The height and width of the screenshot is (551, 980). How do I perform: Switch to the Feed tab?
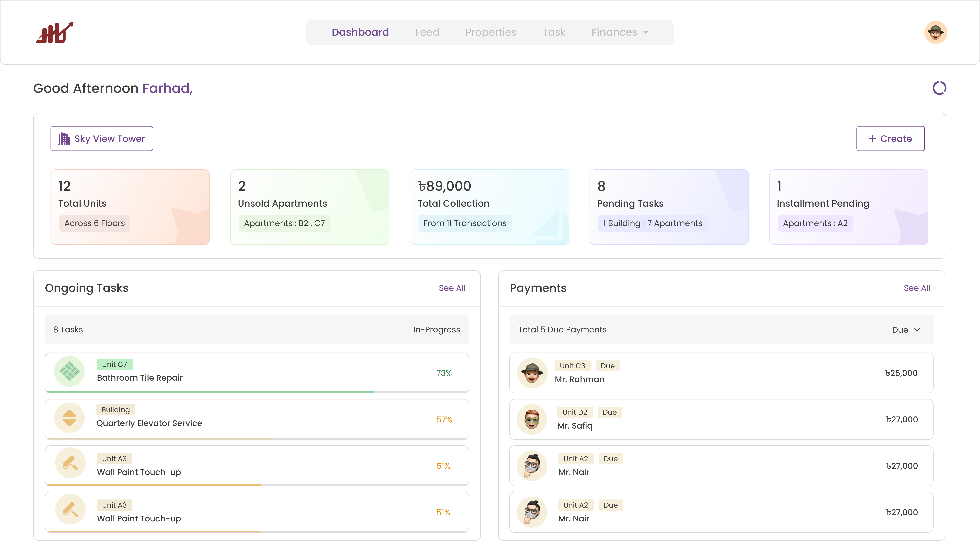(427, 32)
